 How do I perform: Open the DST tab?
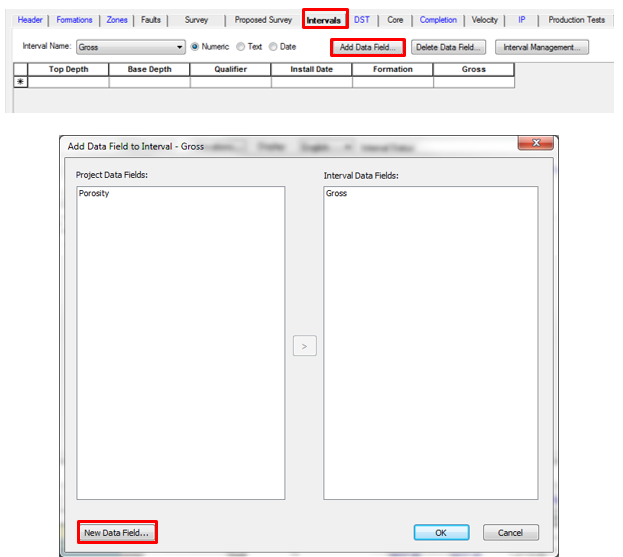coord(362,20)
